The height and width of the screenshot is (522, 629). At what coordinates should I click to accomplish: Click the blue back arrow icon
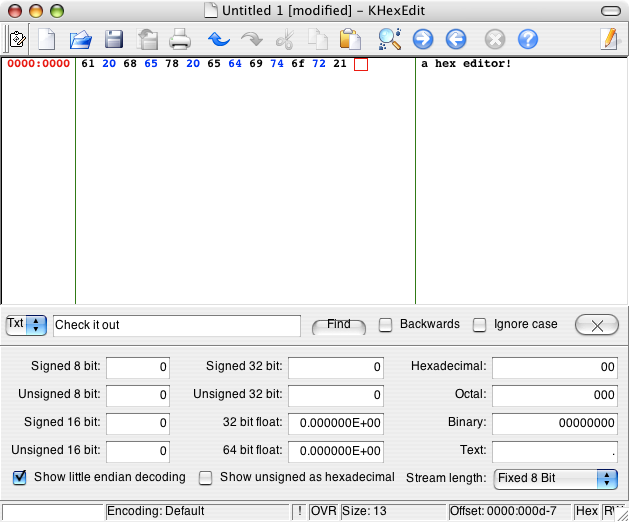click(x=456, y=39)
